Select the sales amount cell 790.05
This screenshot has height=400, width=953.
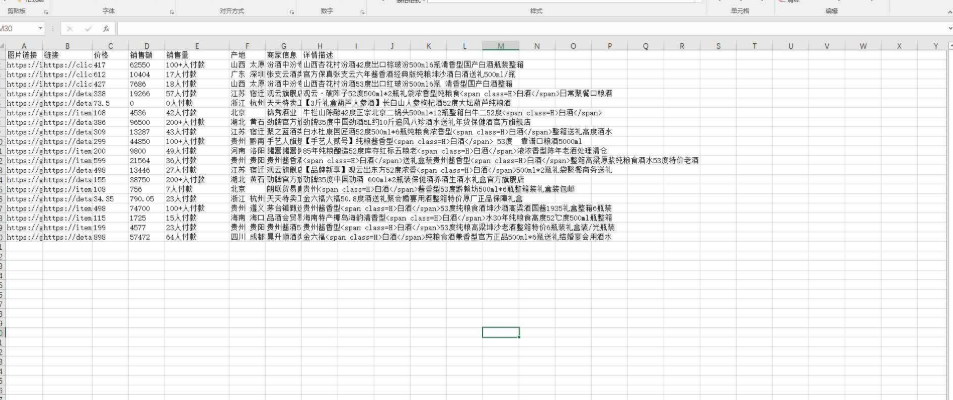(146, 199)
